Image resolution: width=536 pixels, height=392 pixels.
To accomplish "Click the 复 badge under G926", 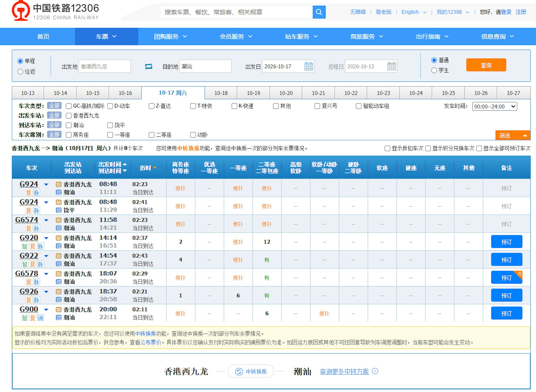I will coord(29,300).
